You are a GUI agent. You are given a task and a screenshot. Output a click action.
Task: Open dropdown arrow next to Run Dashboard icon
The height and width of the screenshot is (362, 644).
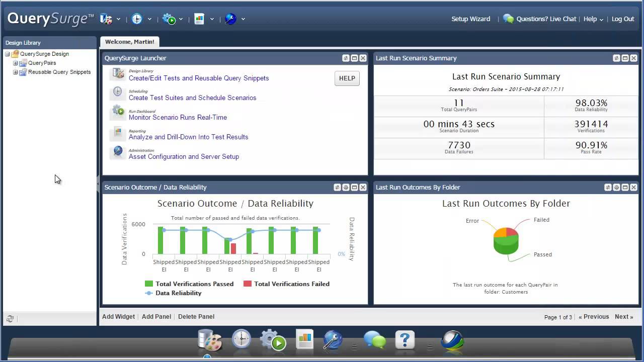pyautogui.click(x=181, y=19)
